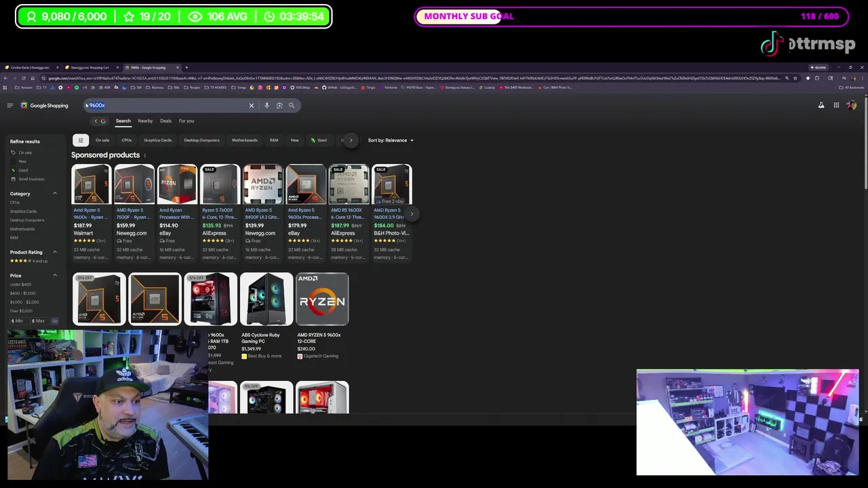Select Over $2,000 price range
The height and width of the screenshot is (488, 868).
tap(21, 311)
